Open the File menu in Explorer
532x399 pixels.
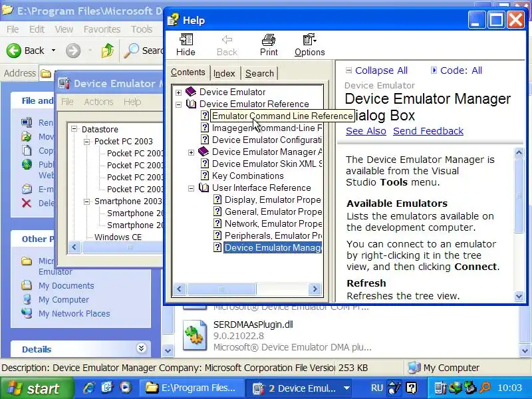click(x=13, y=29)
